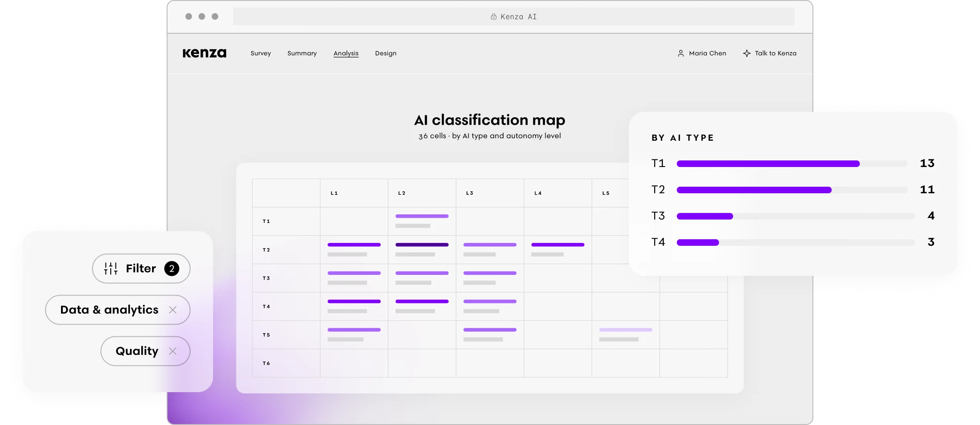Click the value 11 in By AI Type

point(927,190)
